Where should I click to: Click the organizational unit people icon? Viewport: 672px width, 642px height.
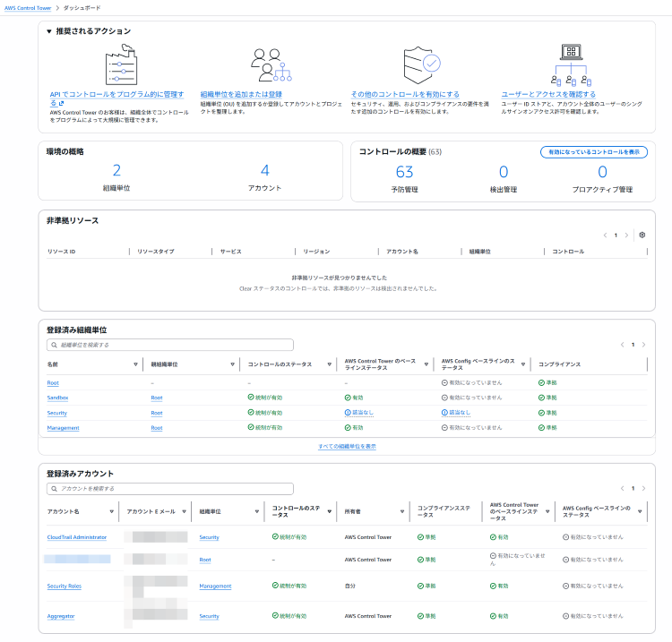click(x=271, y=65)
